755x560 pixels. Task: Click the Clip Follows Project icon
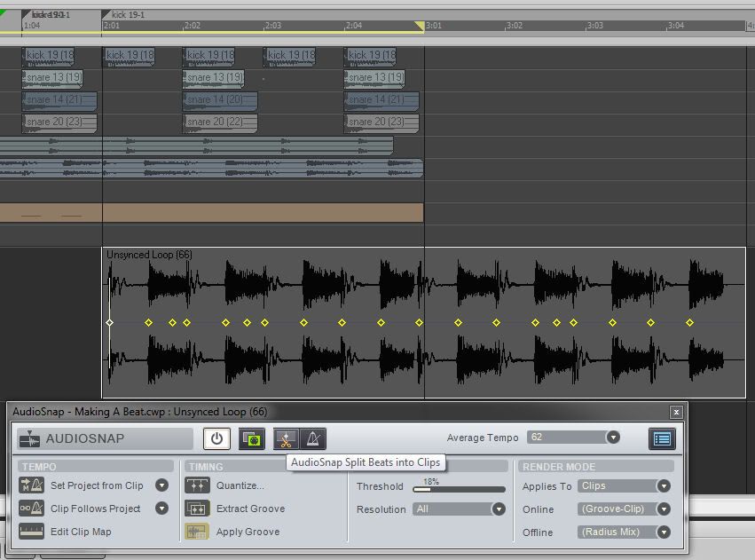(31, 509)
